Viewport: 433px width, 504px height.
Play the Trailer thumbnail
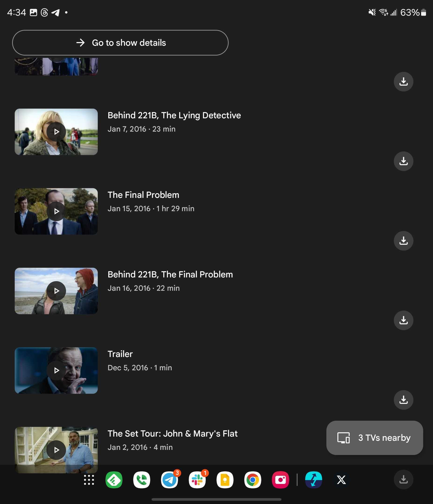pos(56,371)
